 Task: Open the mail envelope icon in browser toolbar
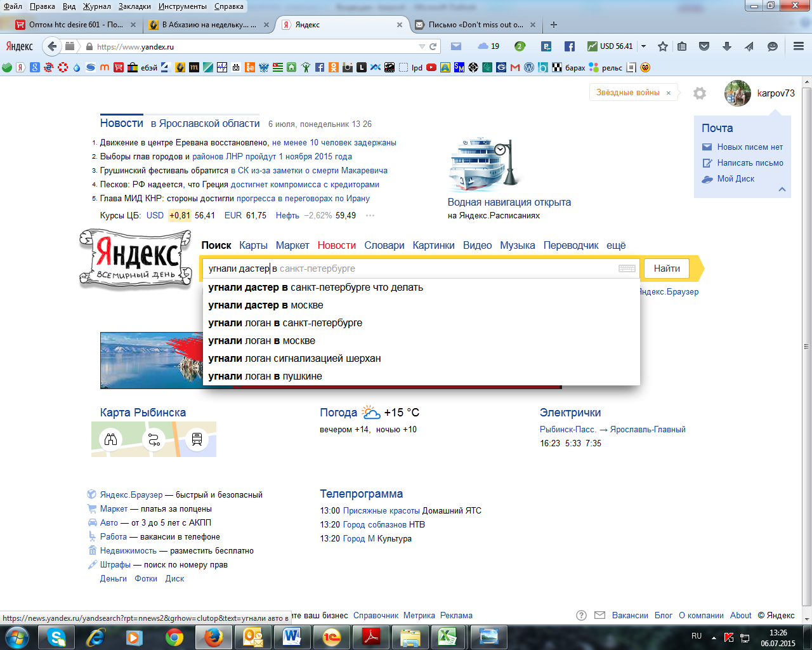click(x=455, y=46)
